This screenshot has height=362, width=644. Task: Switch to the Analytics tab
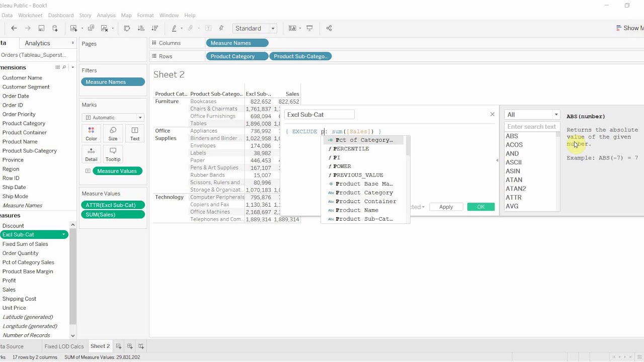37,43
